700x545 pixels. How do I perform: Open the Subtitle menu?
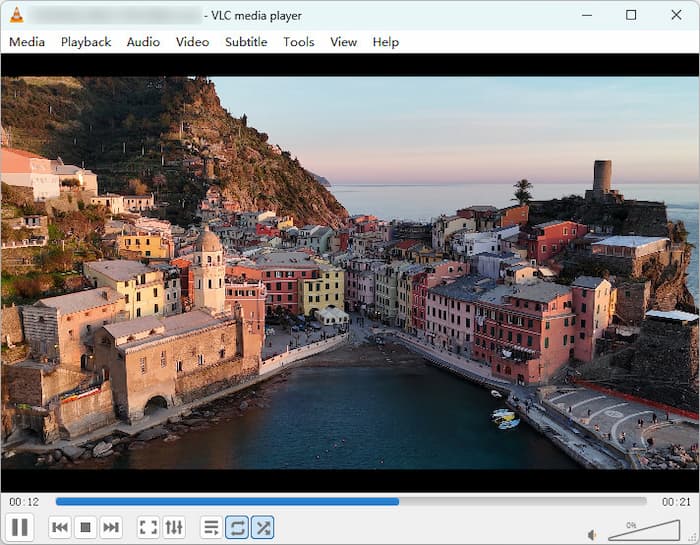tap(246, 42)
